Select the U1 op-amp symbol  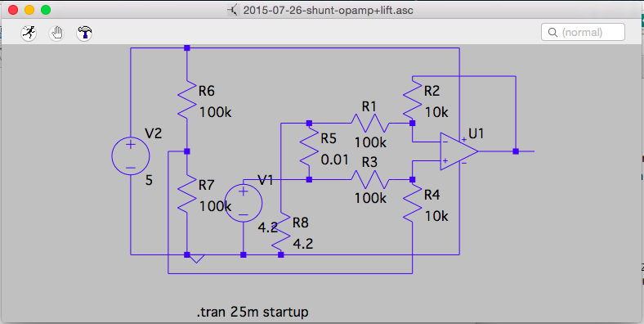(x=458, y=151)
